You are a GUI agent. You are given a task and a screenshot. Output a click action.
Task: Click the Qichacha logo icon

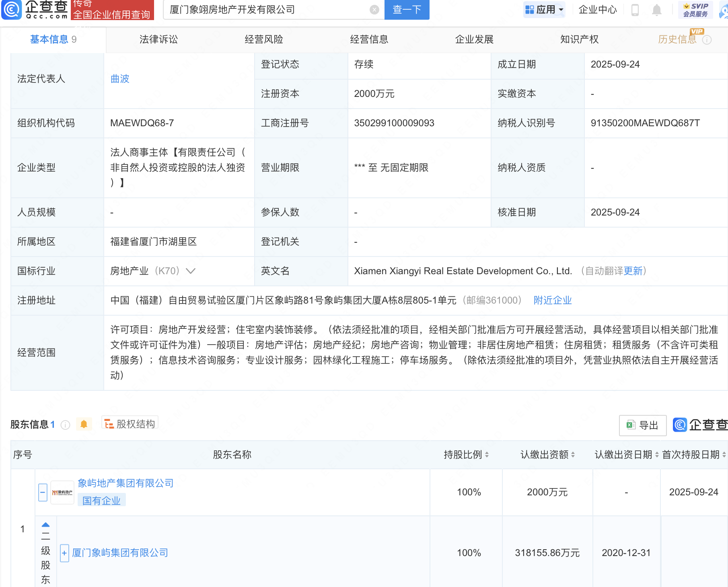tap(12, 10)
